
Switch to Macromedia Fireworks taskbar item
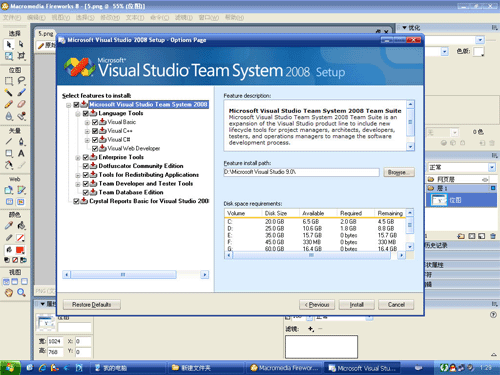(285, 368)
